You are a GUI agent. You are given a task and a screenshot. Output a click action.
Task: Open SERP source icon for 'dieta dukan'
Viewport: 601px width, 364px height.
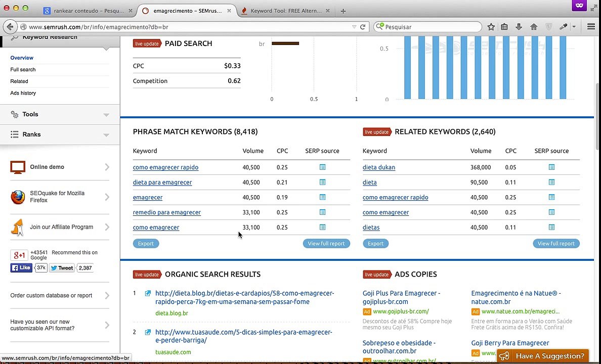551,167
